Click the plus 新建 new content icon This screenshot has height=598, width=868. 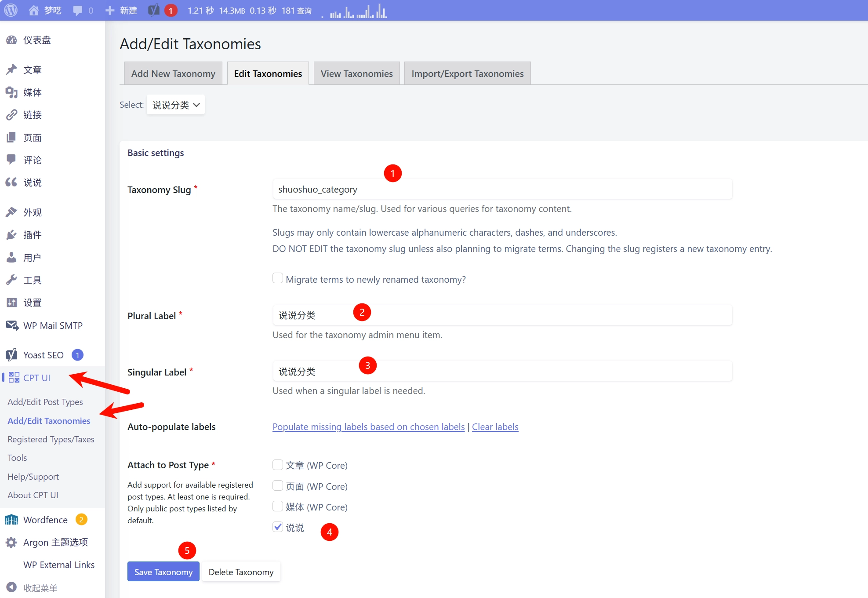pos(110,10)
